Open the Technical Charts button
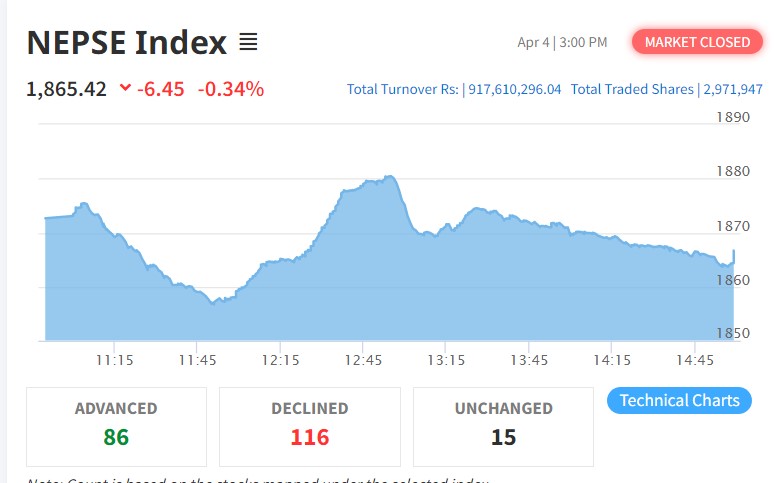Screen dimensions: 782x483 (x=679, y=400)
